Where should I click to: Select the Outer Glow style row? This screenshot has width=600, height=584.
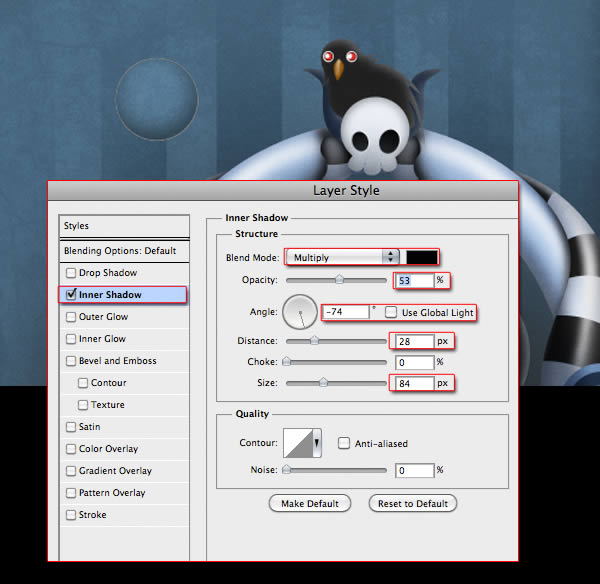pyautogui.click(x=124, y=317)
